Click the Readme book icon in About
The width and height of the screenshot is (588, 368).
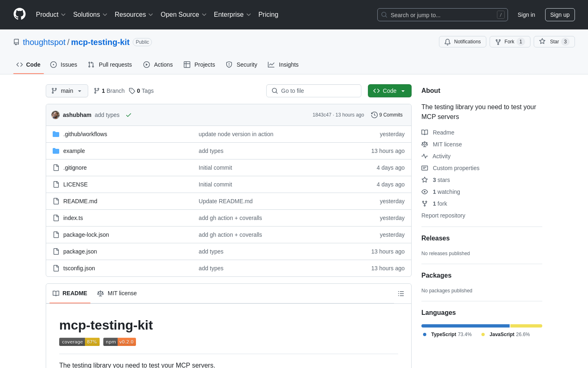(425, 132)
